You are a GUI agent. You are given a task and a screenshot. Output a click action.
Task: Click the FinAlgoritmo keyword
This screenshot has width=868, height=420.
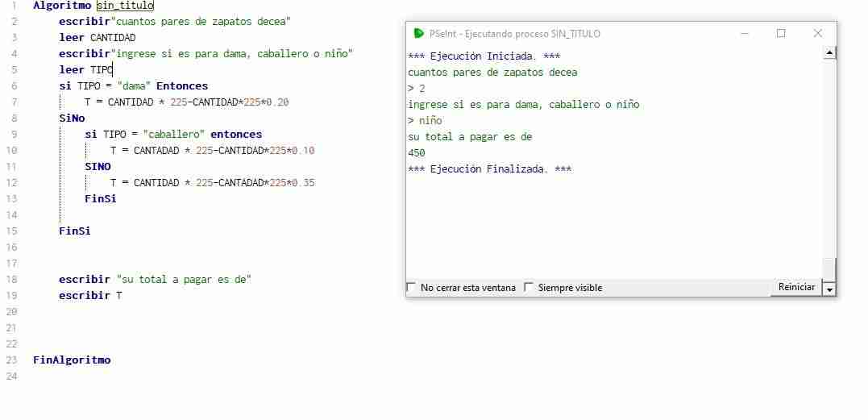[x=72, y=360]
